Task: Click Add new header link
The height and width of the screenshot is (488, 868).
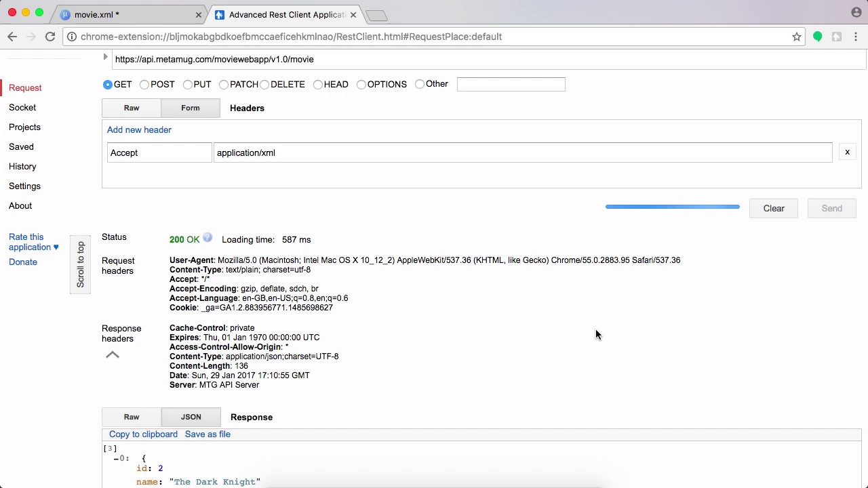Action: pos(139,129)
